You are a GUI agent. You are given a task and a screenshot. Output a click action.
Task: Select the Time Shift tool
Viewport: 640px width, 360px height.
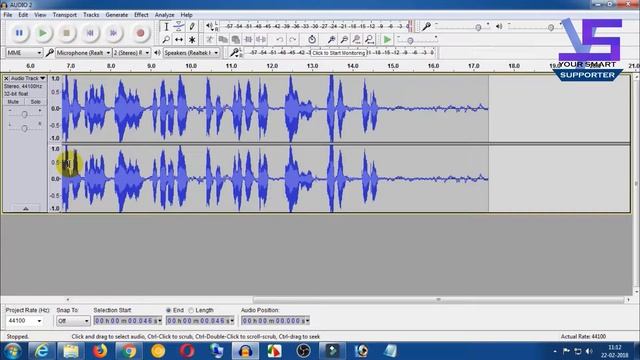click(179, 40)
